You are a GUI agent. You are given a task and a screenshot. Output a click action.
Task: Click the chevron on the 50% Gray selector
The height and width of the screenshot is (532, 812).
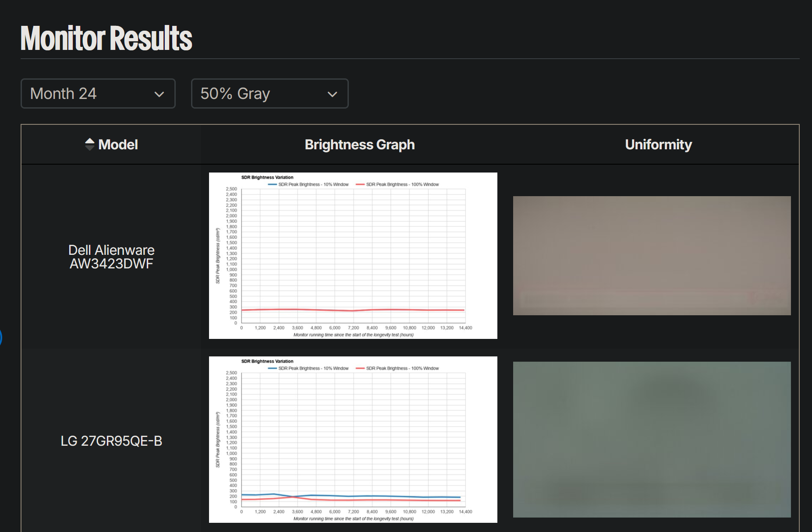[x=332, y=94]
